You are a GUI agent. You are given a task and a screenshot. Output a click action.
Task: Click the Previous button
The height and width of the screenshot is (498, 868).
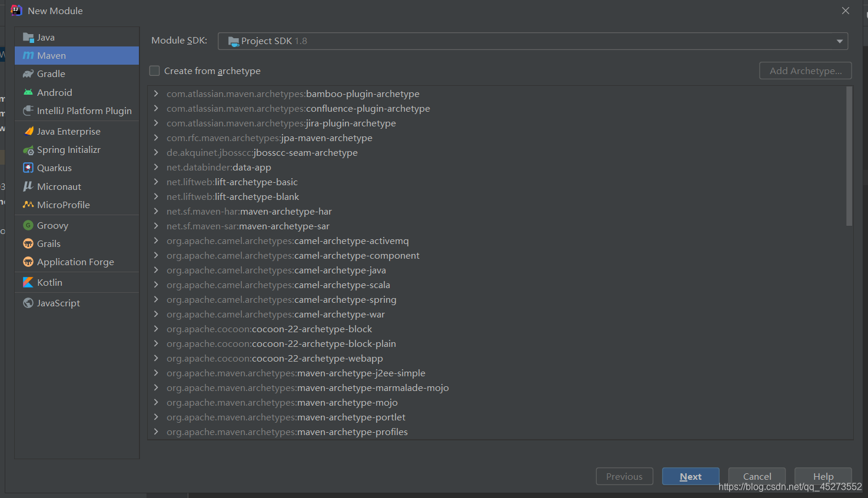coord(624,476)
